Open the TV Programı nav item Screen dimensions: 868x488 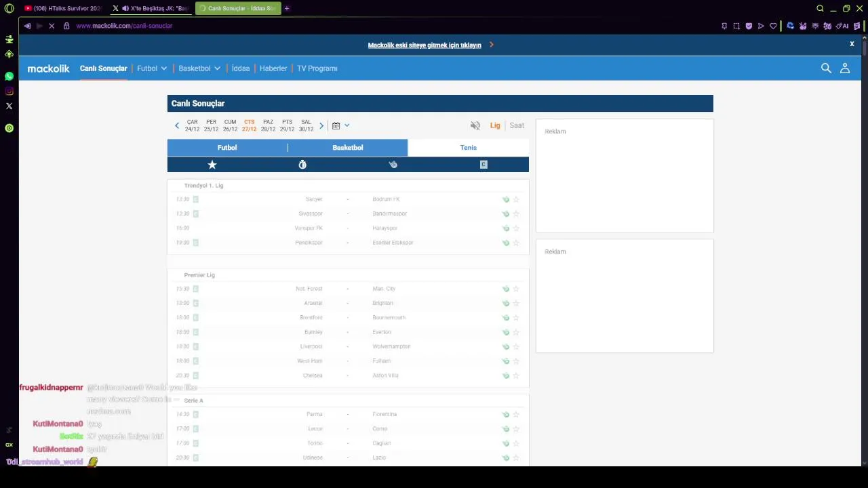317,68
